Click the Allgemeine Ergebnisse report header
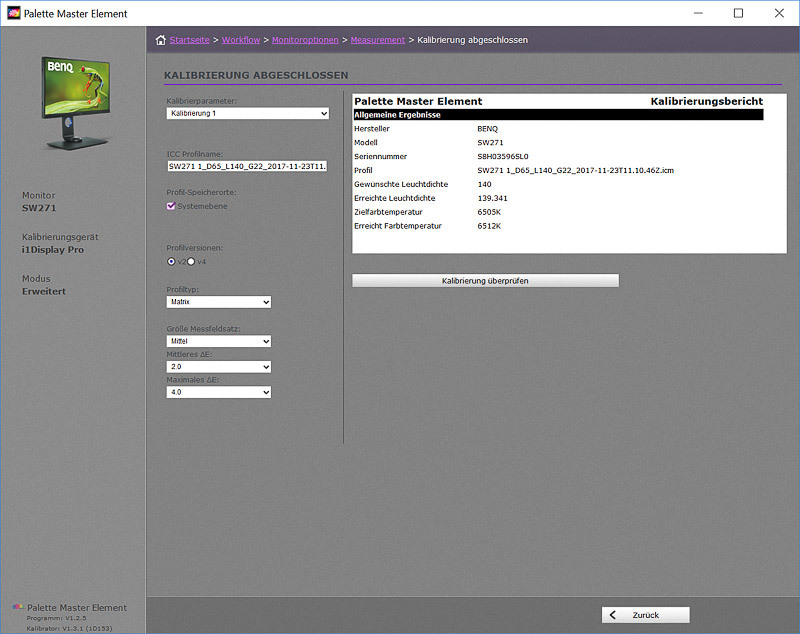The height and width of the screenshot is (634, 800). pos(559,115)
